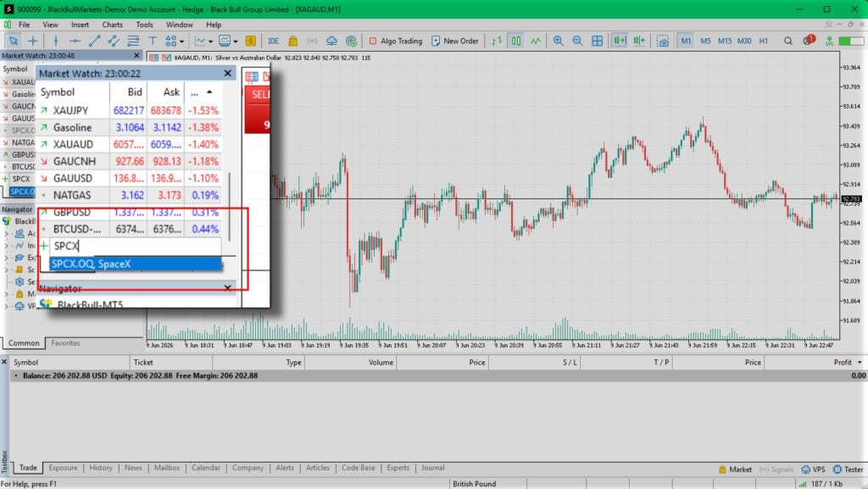Open search with magnifier icon
The width and height of the screenshot is (868, 489).
click(787, 41)
